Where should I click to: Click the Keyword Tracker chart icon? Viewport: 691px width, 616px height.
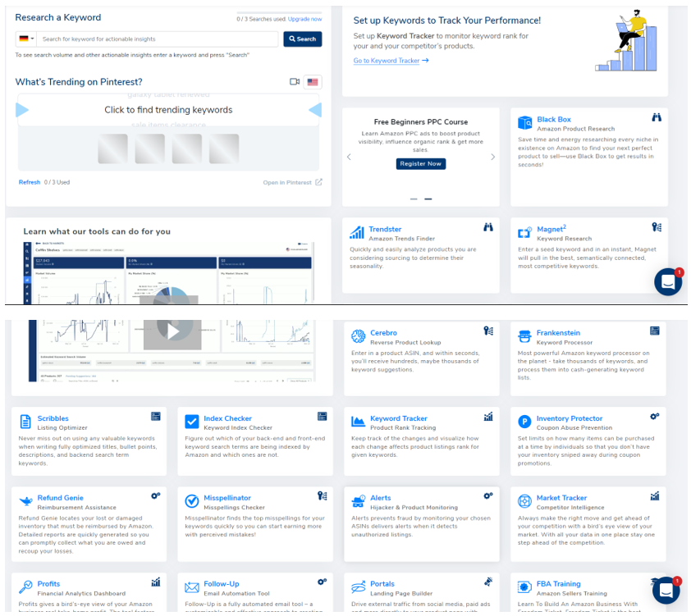click(358, 422)
